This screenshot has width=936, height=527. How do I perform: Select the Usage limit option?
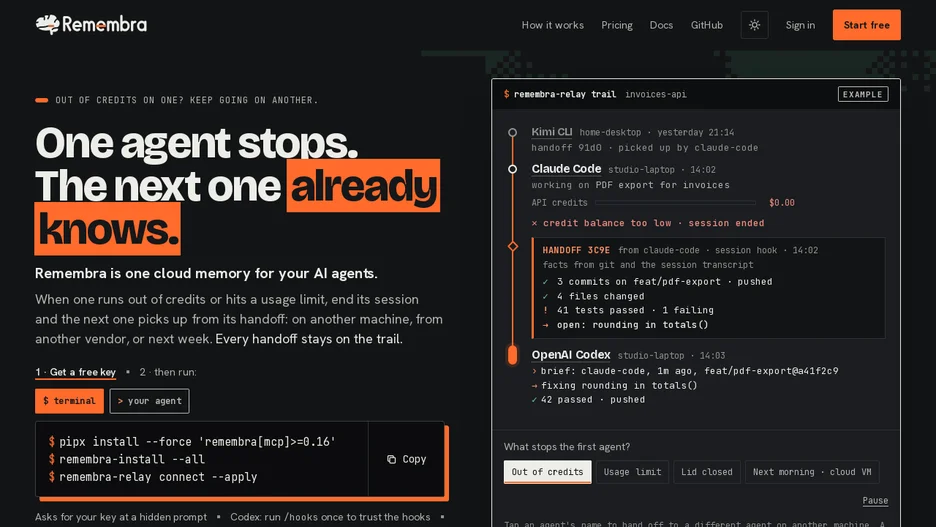[x=632, y=471]
